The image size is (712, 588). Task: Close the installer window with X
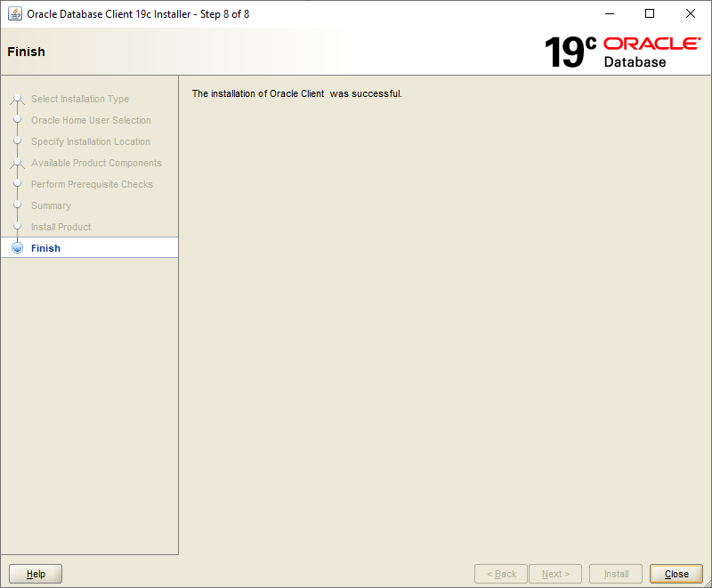[x=691, y=13]
